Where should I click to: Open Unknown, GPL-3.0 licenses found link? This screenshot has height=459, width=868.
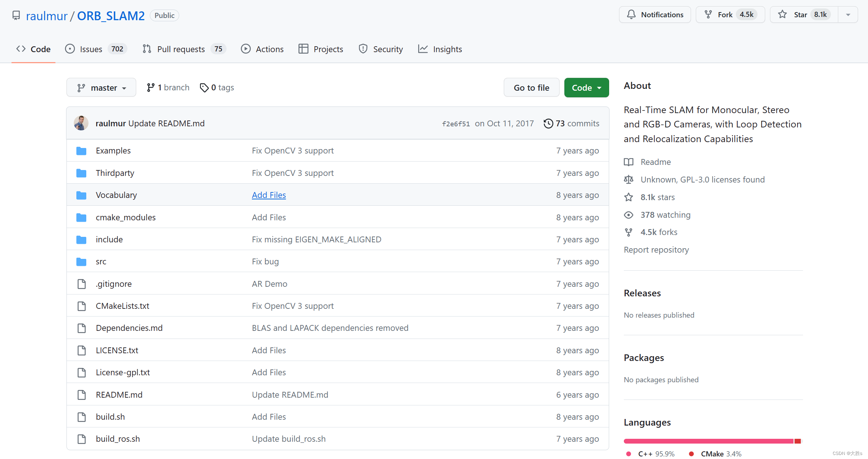[x=702, y=180]
